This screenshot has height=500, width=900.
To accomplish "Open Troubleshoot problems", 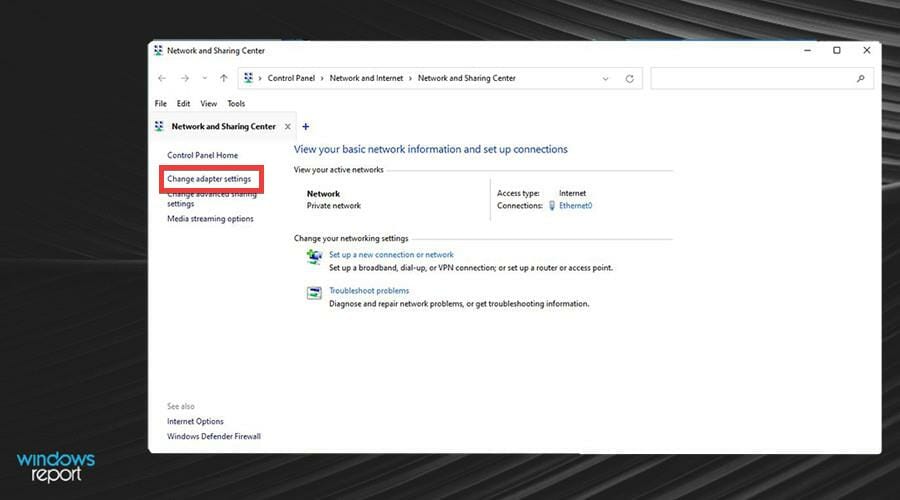I will (369, 290).
